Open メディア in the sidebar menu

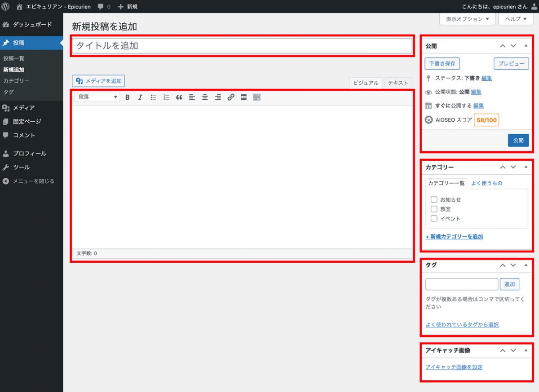23,108
